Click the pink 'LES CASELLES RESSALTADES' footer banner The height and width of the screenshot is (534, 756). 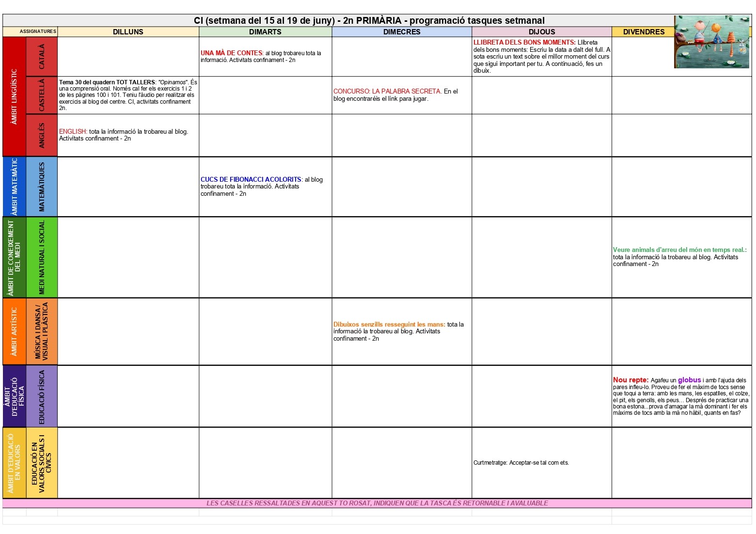pyautogui.click(x=377, y=503)
